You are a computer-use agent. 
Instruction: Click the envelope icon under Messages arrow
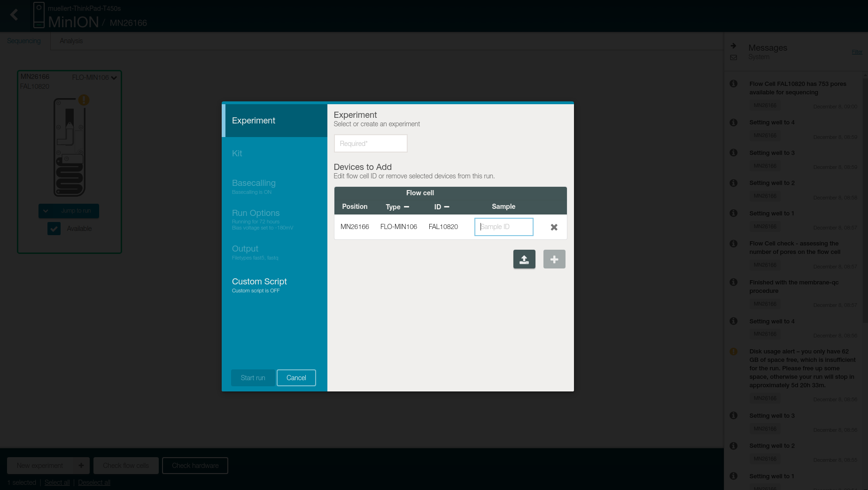(733, 57)
